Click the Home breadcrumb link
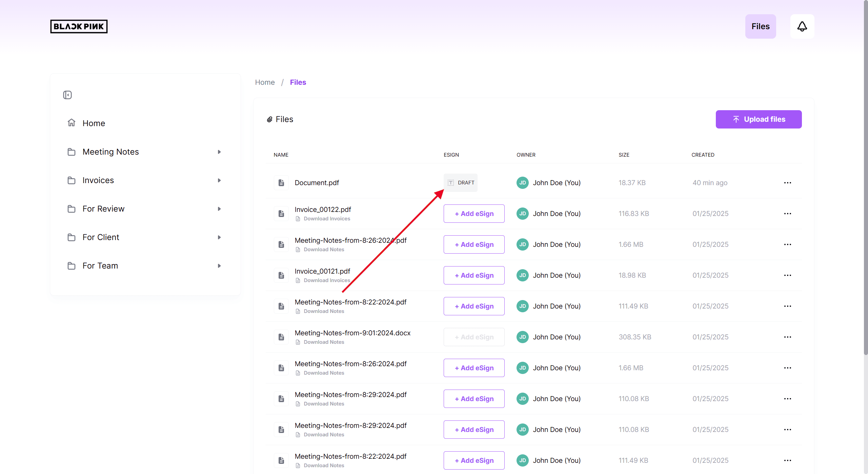The image size is (868, 474). (265, 82)
